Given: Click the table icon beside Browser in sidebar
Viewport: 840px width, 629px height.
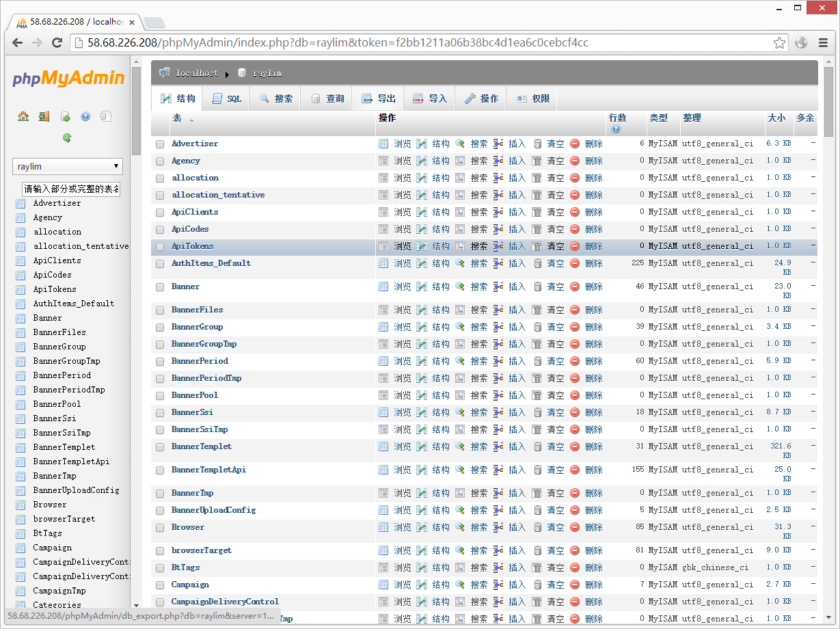Looking at the screenshot, I should (21, 505).
